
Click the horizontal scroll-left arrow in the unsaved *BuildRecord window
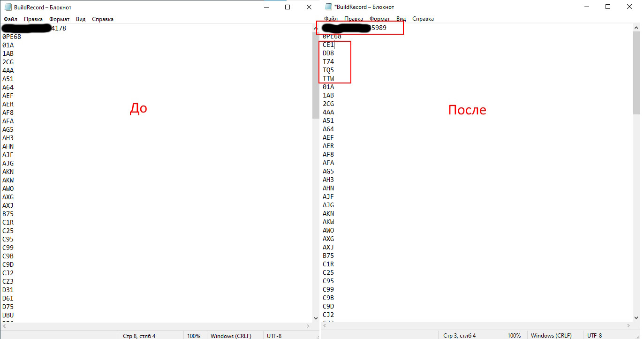point(324,326)
